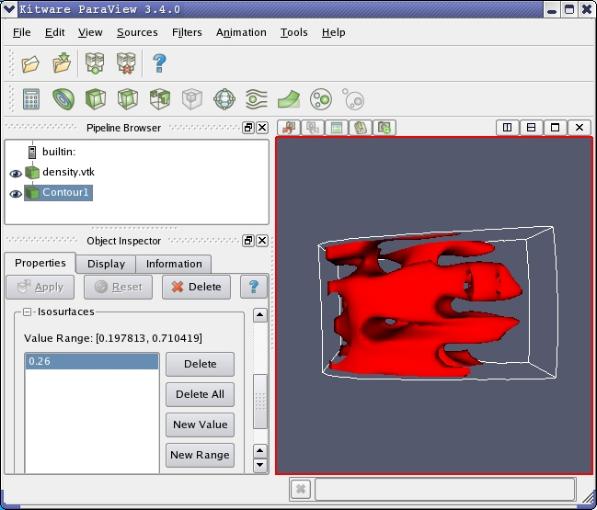This screenshot has height=510, width=597.
Task: Apply the Warp by vector filter icon
Action: [x=289, y=99]
